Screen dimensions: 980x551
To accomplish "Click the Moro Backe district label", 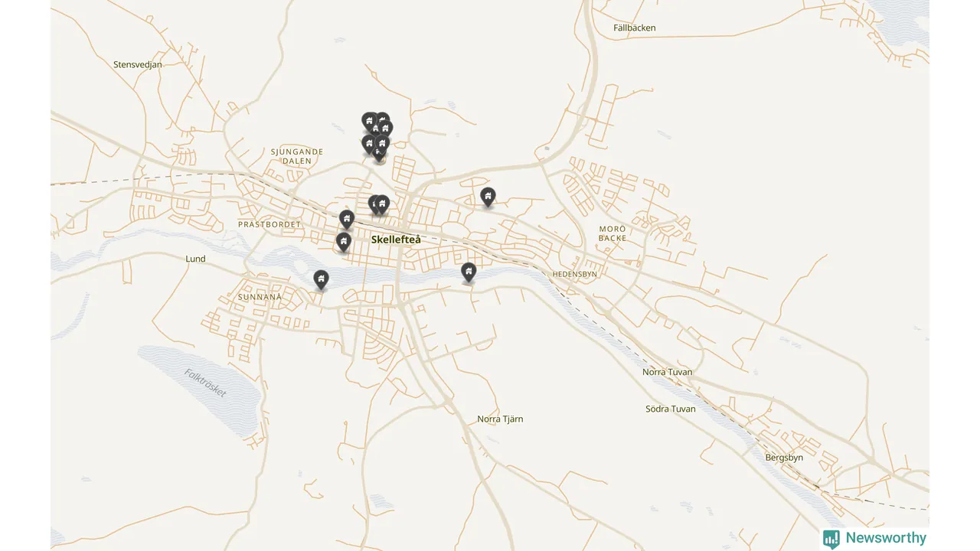I will pos(612,233).
